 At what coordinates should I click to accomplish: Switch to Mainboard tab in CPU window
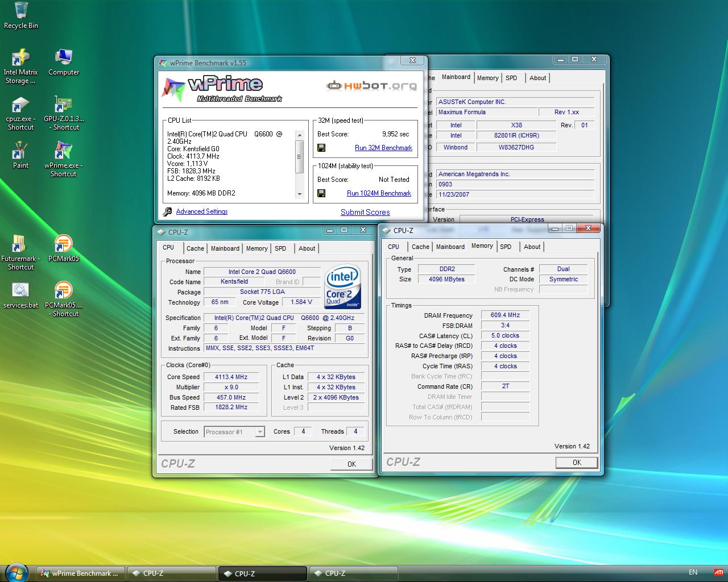[x=225, y=248]
